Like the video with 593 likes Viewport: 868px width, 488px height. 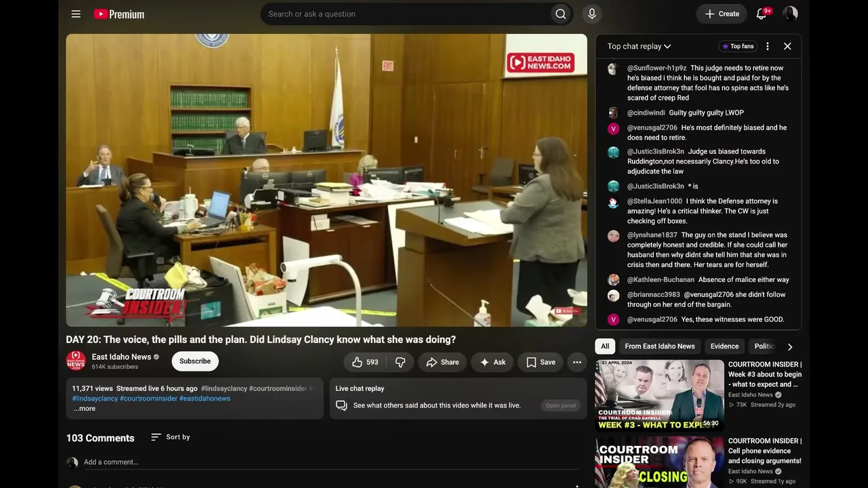click(365, 362)
